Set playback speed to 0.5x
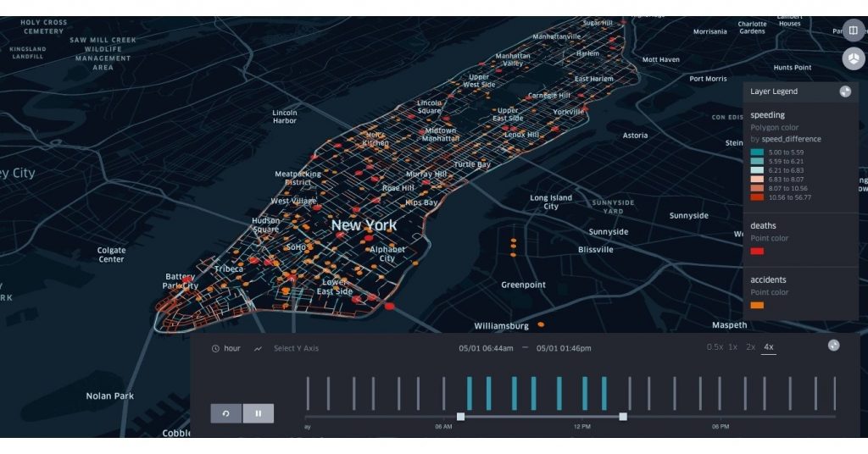Viewport: 868px width, 454px height. coord(715,347)
